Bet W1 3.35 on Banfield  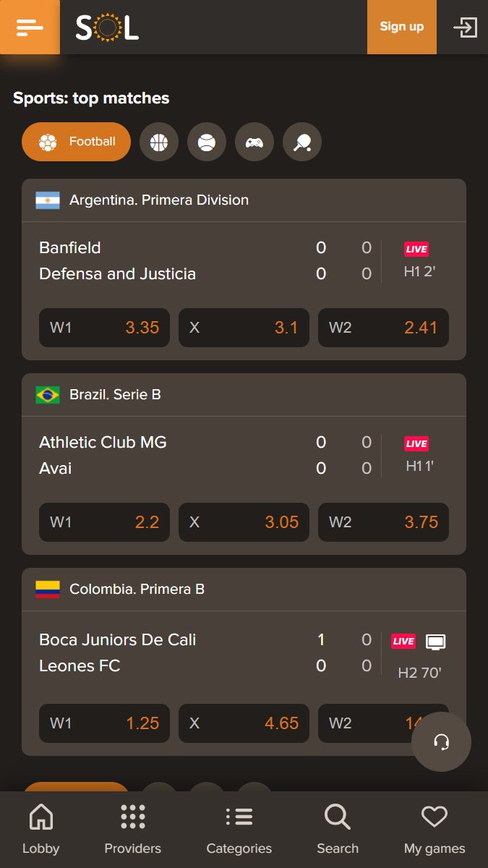104,328
